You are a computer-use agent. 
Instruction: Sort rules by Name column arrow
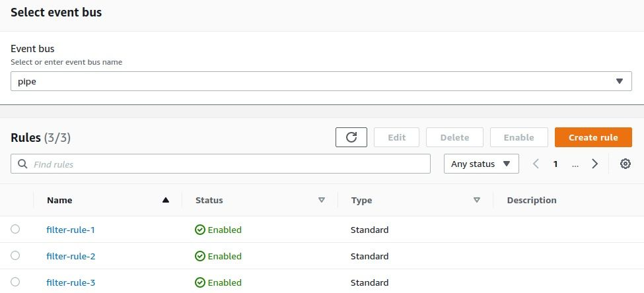166,200
